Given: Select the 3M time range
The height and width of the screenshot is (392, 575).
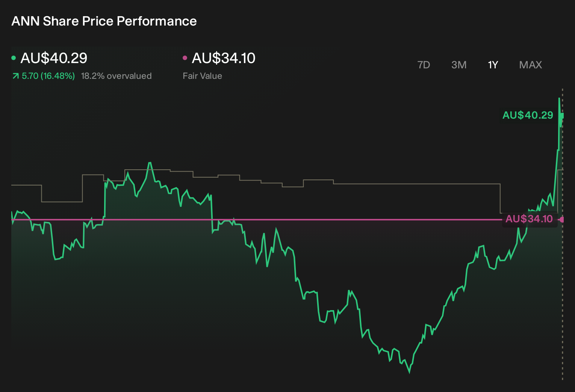Looking at the screenshot, I should 459,65.
